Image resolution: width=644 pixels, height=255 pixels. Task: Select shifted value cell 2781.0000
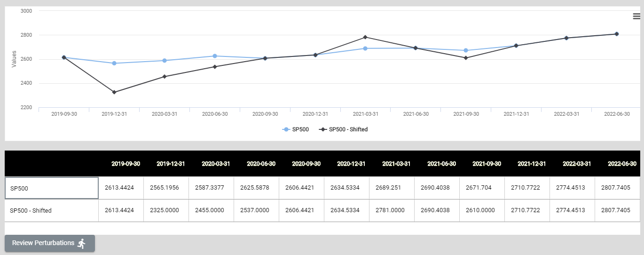392,210
